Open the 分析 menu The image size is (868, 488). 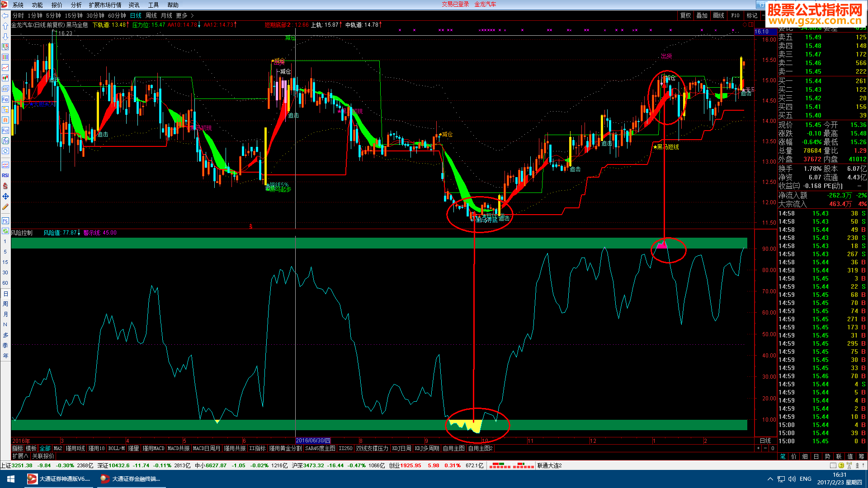[x=76, y=5]
